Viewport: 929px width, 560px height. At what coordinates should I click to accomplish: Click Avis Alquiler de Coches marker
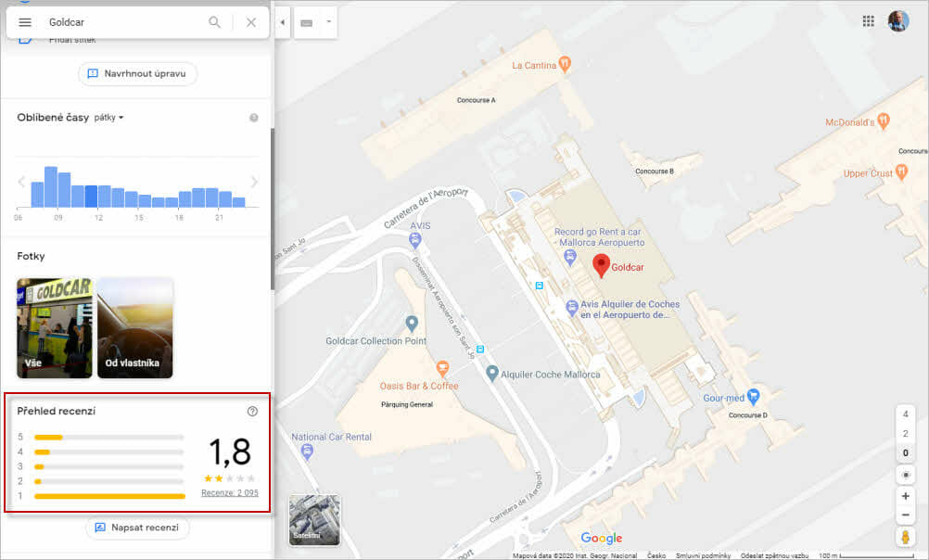(572, 308)
